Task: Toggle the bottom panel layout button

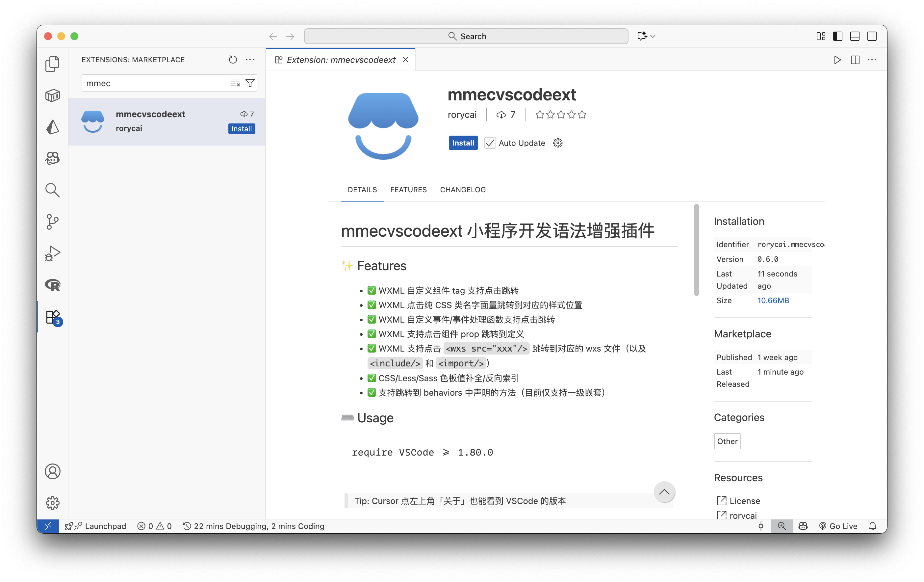Action: [x=855, y=36]
